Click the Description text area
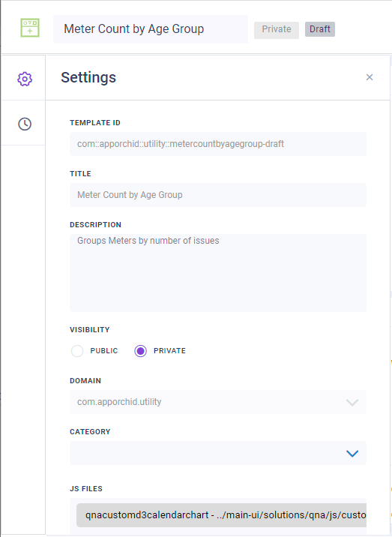 point(218,273)
